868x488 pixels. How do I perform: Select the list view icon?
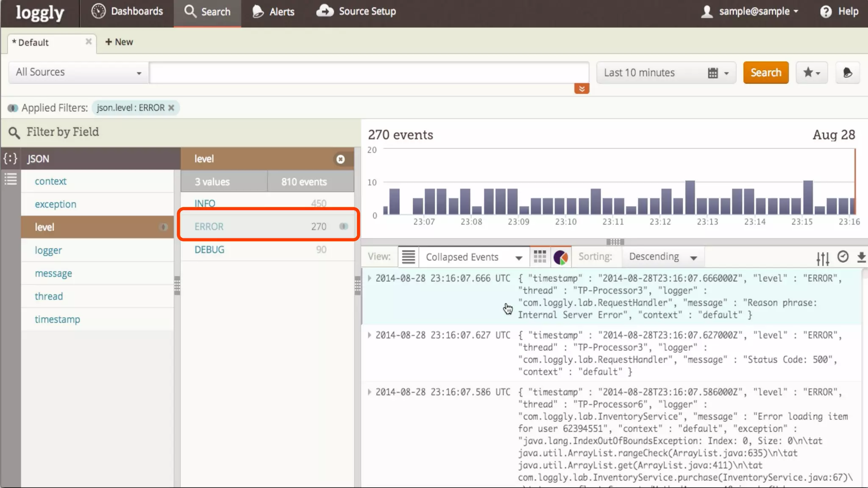[x=408, y=257]
